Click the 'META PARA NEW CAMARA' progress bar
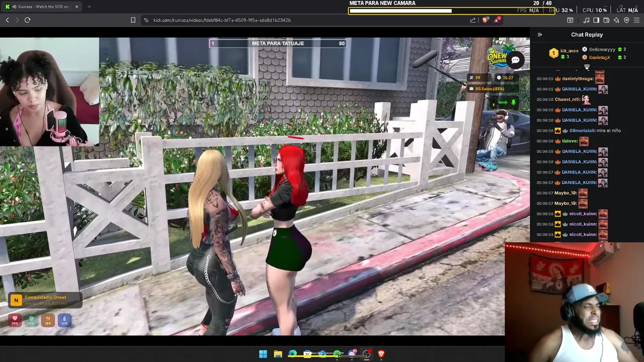Screen dimensions: 644x362 click(x=451, y=11)
